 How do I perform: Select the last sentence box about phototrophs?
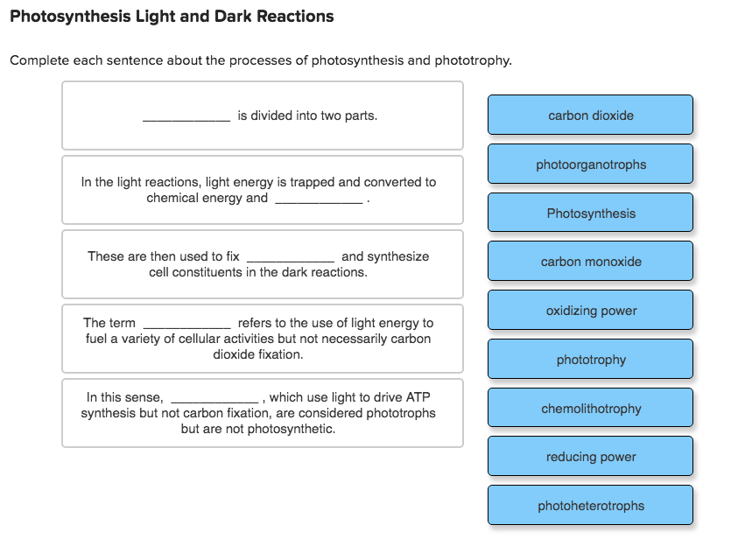coord(263,412)
